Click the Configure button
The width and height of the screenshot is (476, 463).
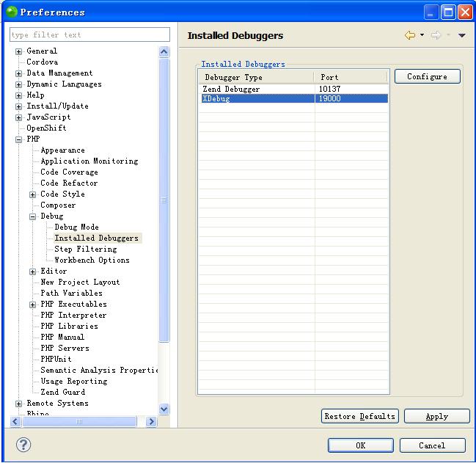[427, 76]
